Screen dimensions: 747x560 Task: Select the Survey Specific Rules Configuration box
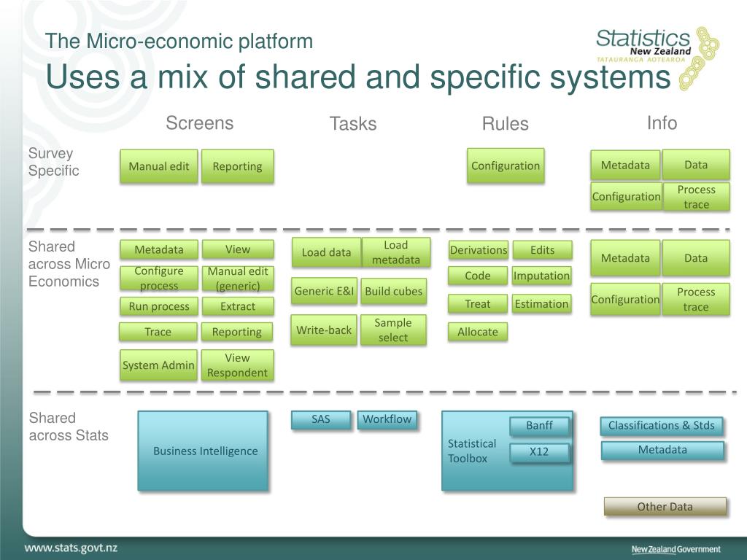click(x=506, y=166)
